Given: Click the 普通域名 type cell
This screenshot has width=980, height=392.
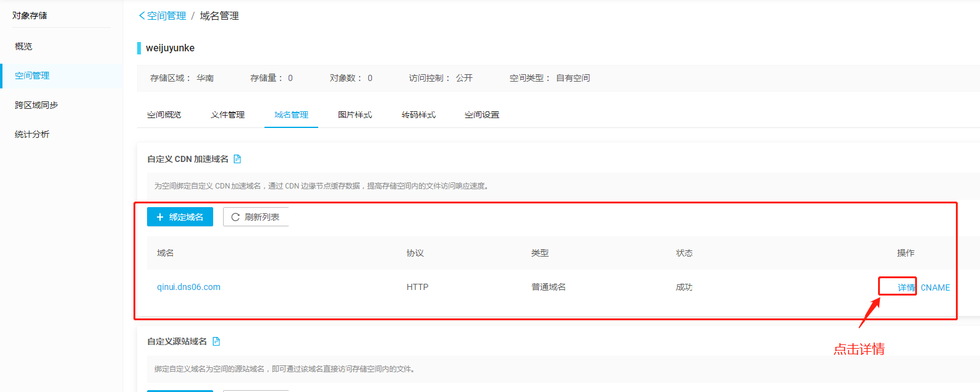Looking at the screenshot, I should click(x=549, y=287).
